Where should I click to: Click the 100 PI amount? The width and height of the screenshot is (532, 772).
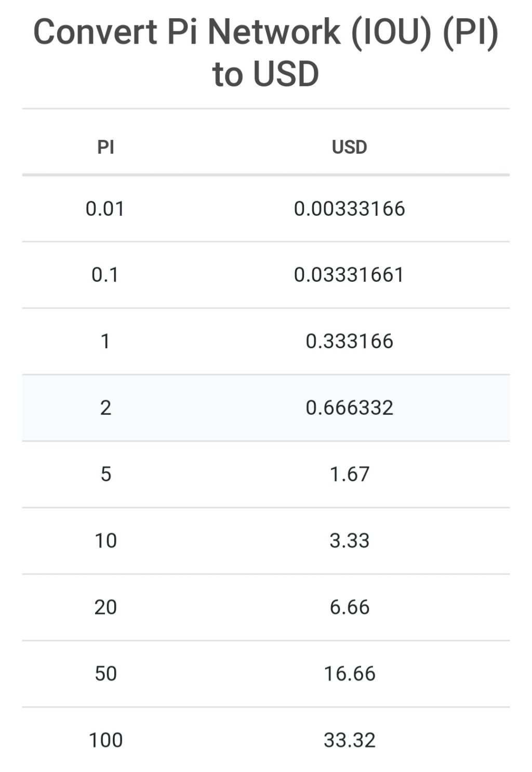click(x=105, y=740)
